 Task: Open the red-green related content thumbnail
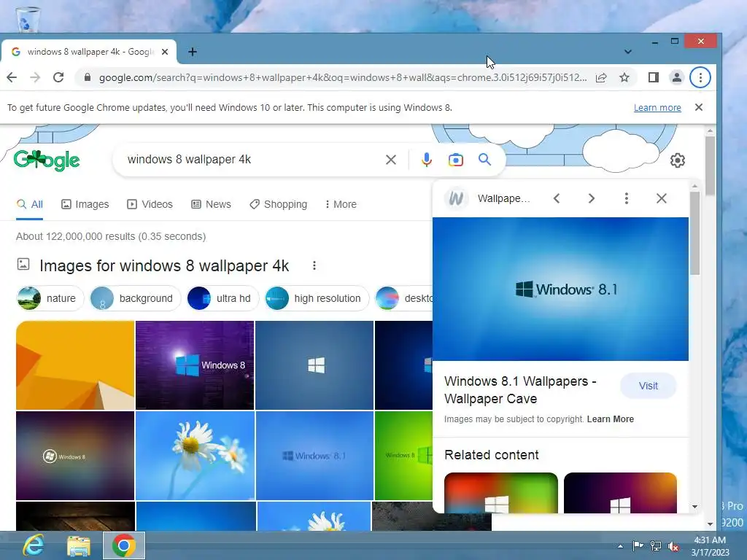point(500,494)
